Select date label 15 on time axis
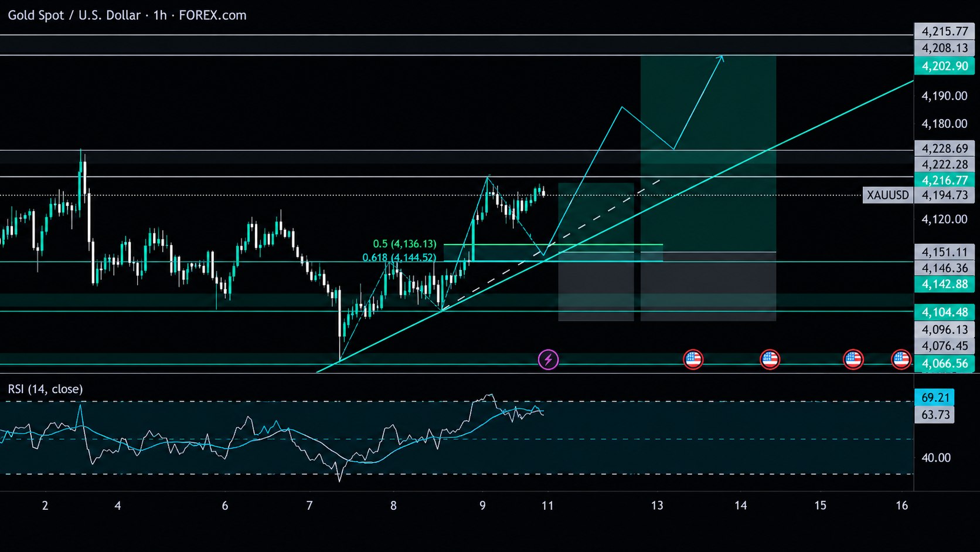Image resolution: width=980 pixels, height=552 pixels. pos(820,506)
